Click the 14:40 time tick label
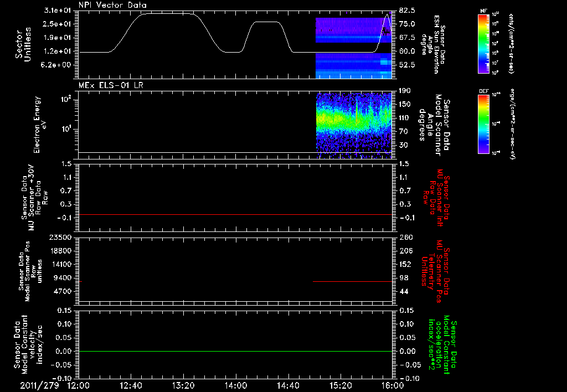The width and height of the screenshot is (567, 392). click(288, 385)
